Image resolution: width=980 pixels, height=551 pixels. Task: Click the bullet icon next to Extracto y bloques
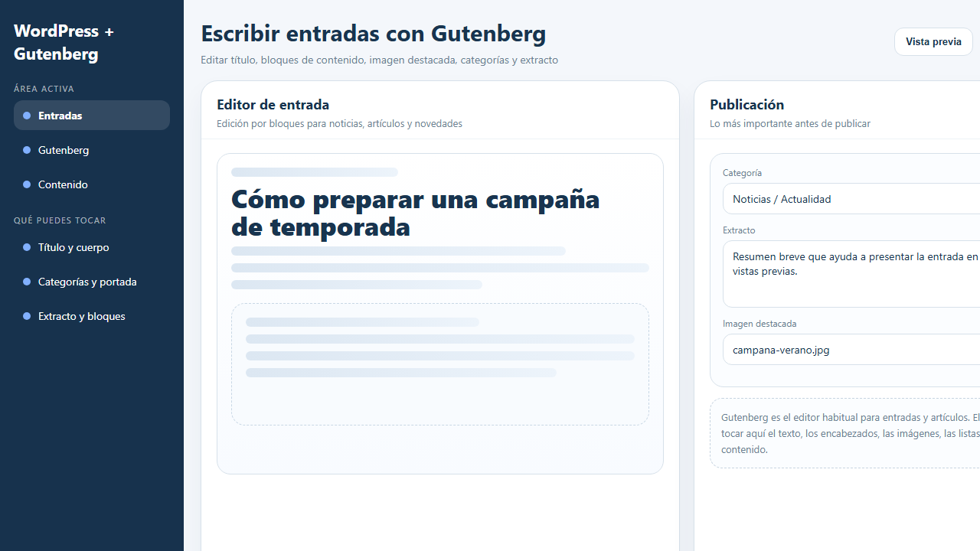[27, 316]
